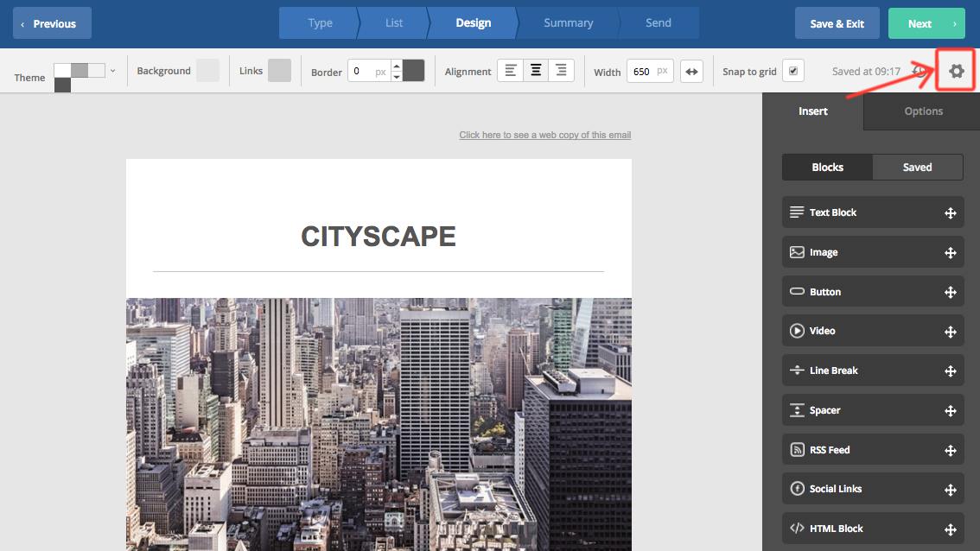The height and width of the screenshot is (551, 980).
Task: Expand the Theme dropdown
Action: [112, 71]
